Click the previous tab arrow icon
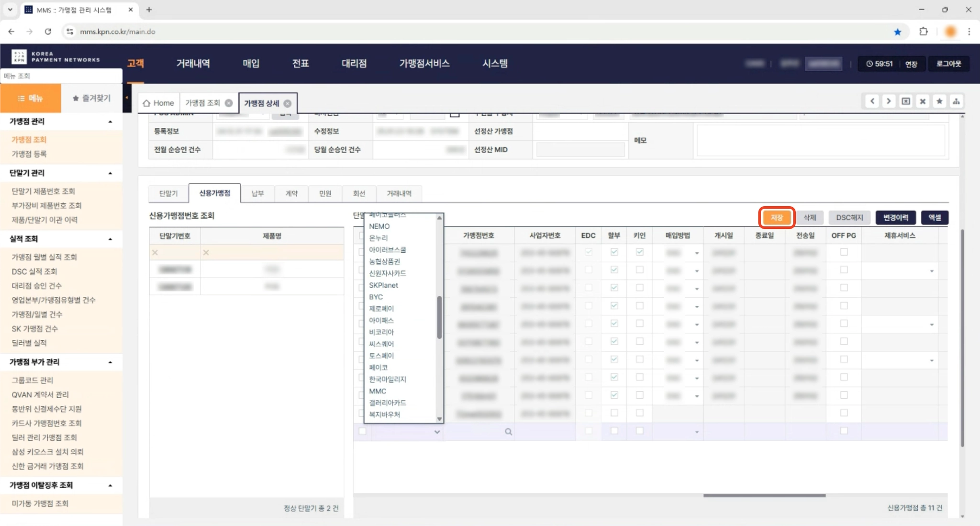980x526 pixels. (872, 101)
